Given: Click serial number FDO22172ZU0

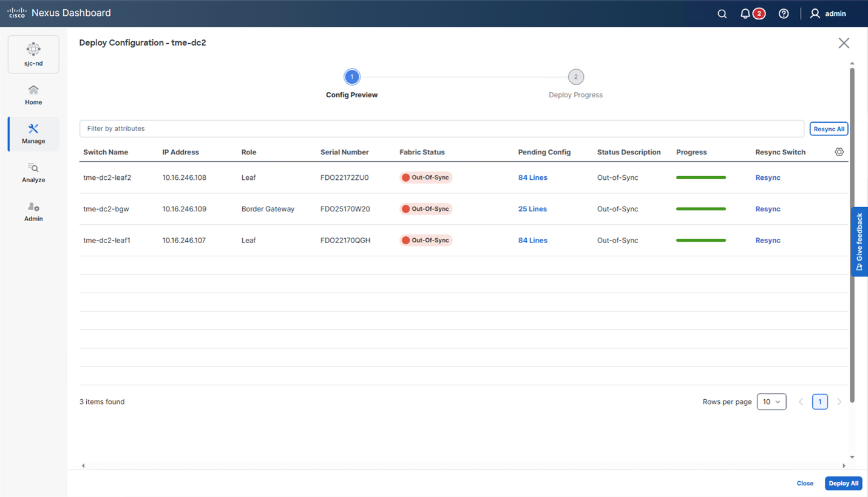Looking at the screenshot, I should [x=344, y=177].
